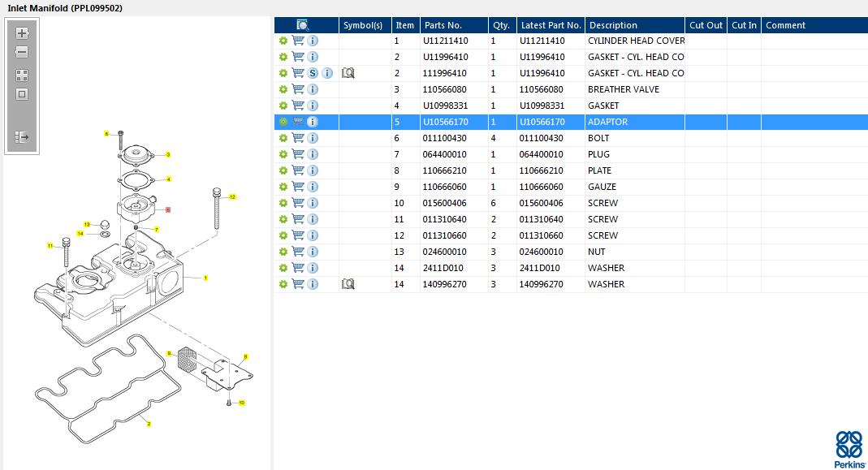The height and width of the screenshot is (470, 868).
Task: Sort by Item column header
Action: click(x=406, y=25)
